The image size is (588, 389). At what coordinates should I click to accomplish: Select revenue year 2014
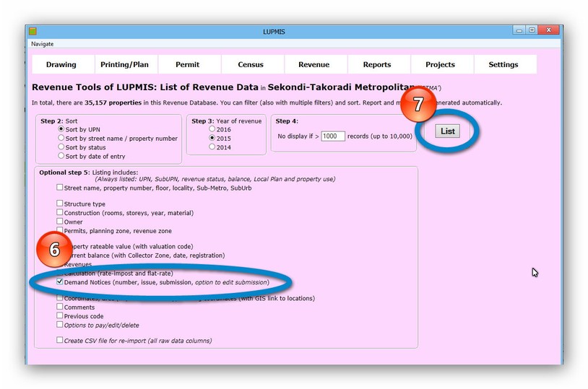click(x=212, y=147)
